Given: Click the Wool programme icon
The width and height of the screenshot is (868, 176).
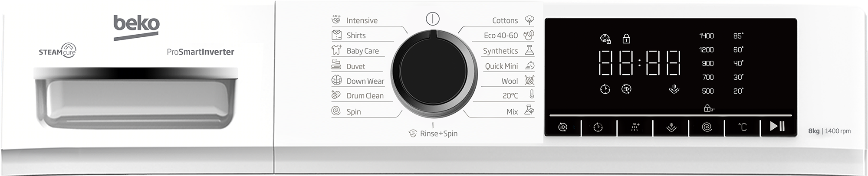Looking at the screenshot, I should 529,80.
